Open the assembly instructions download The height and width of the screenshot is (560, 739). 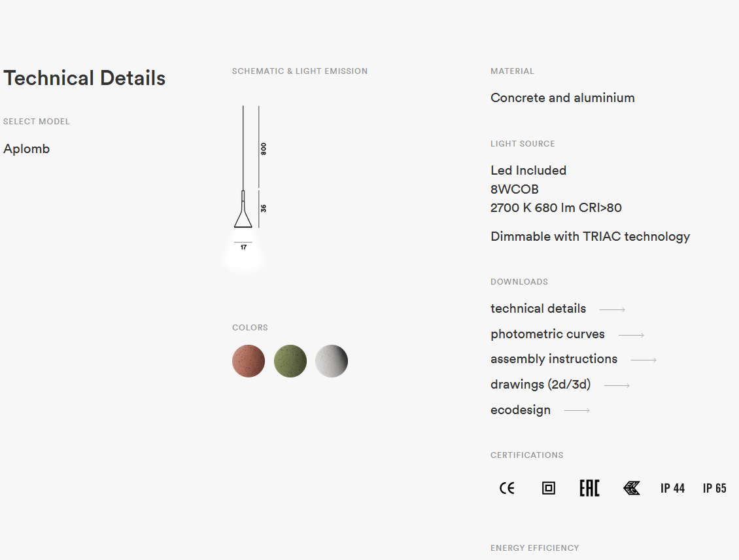[554, 359]
